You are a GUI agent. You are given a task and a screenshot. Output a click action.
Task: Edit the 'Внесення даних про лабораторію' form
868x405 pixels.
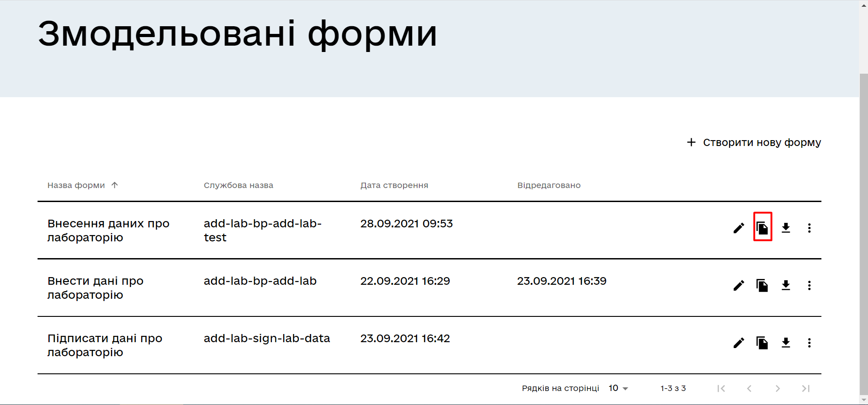point(739,228)
